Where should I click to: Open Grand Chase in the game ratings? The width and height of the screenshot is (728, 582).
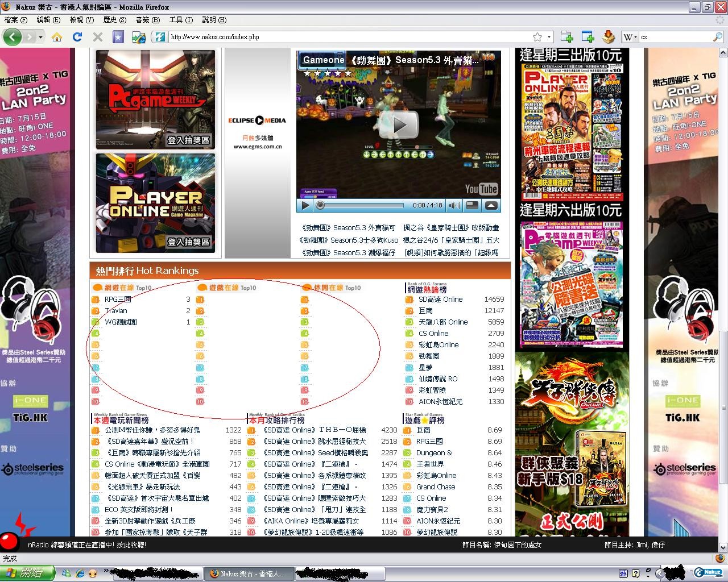(436, 487)
